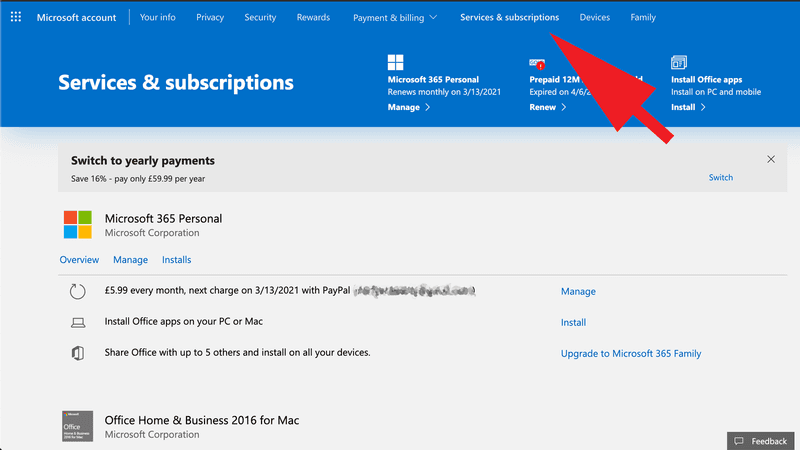Image resolution: width=800 pixels, height=450 pixels.
Task: Click the Install Office apps device icon
Action: [679, 62]
